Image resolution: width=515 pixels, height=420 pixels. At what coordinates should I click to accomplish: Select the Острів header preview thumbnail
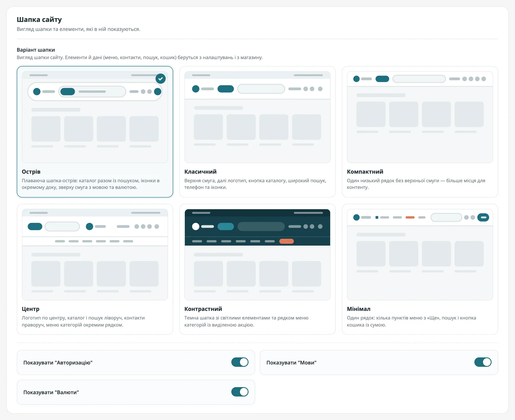pyautogui.click(x=95, y=117)
